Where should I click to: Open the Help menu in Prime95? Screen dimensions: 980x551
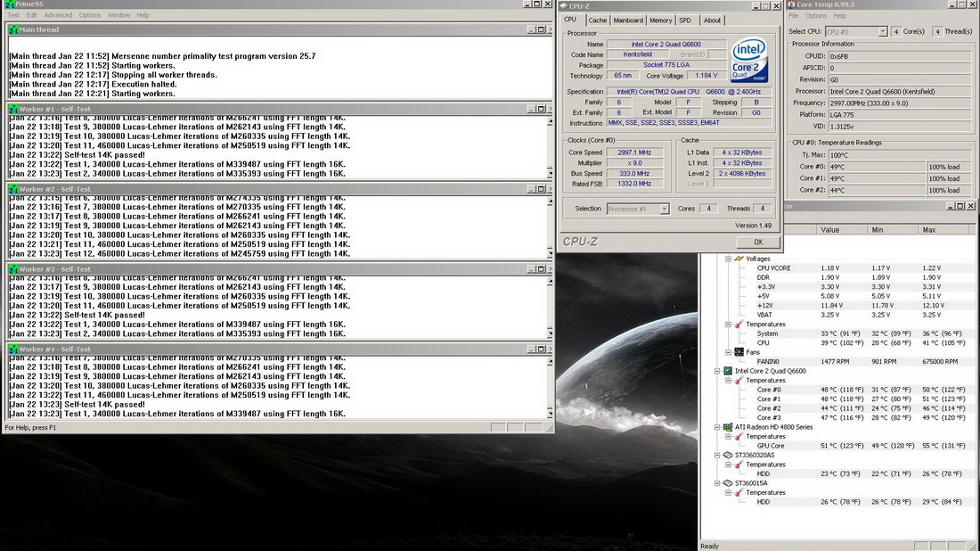(143, 15)
